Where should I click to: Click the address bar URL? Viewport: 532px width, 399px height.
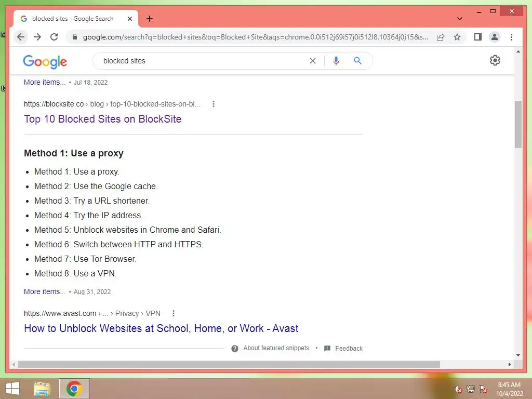[x=256, y=37]
